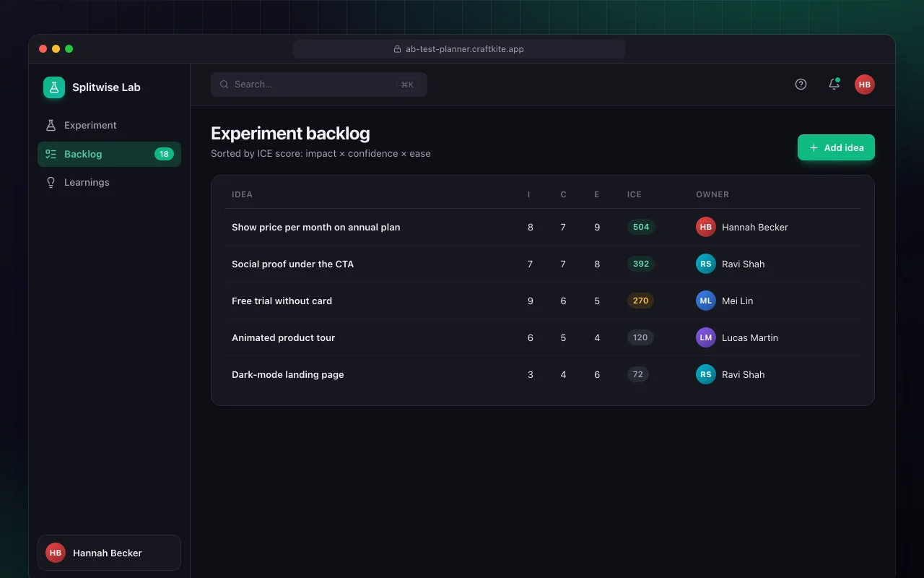This screenshot has width=924, height=578.
Task: Select the Backlog sidebar item
Action: tap(109, 154)
